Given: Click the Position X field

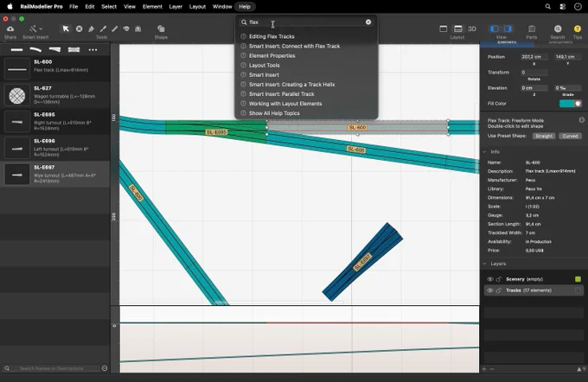Looking at the screenshot, I should coord(534,57).
